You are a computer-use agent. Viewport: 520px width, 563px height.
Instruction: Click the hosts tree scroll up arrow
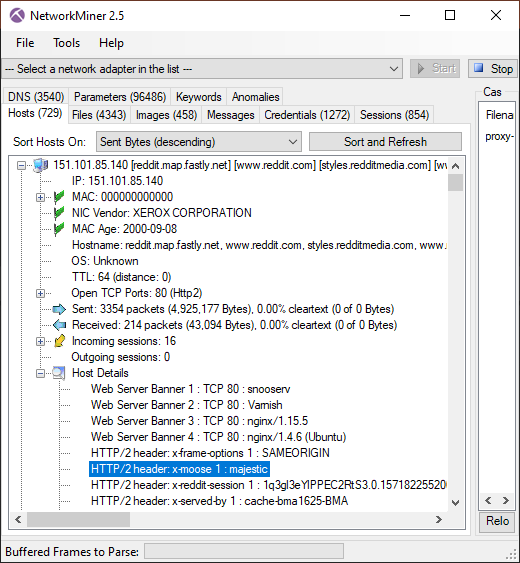tap(455, 166)
